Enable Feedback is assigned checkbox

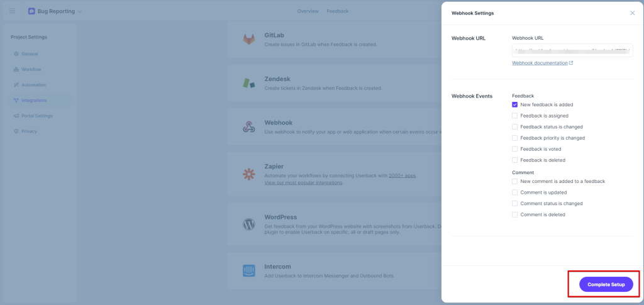(515, 116)
